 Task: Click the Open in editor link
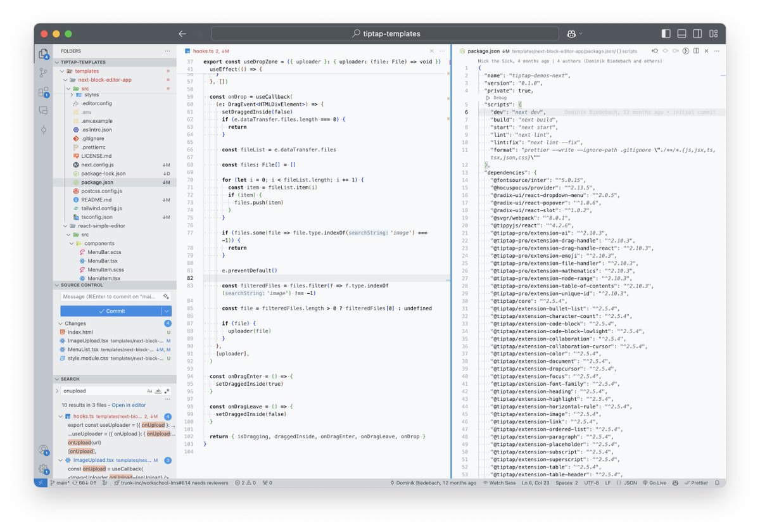tap(129, 405)
